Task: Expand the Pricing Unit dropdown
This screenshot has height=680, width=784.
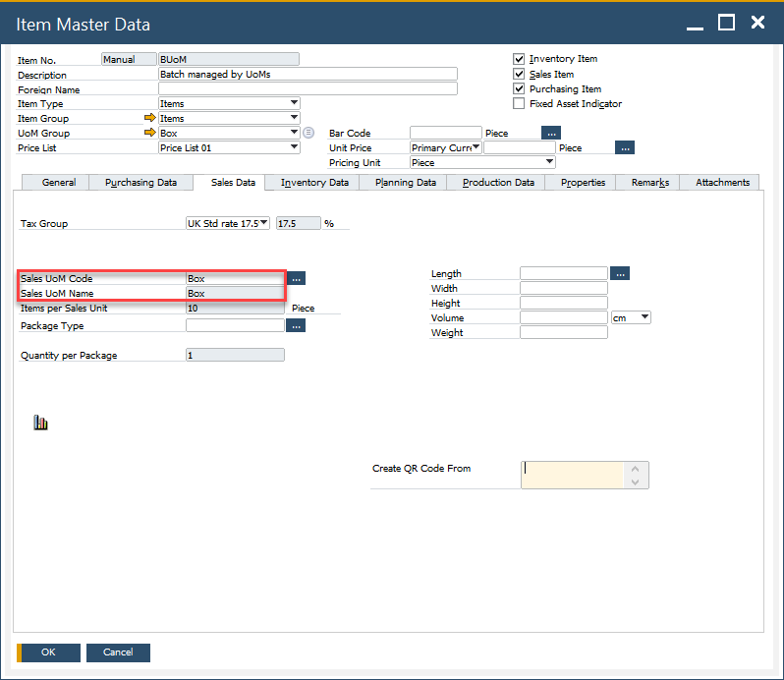Action: [x=549, y=162]
